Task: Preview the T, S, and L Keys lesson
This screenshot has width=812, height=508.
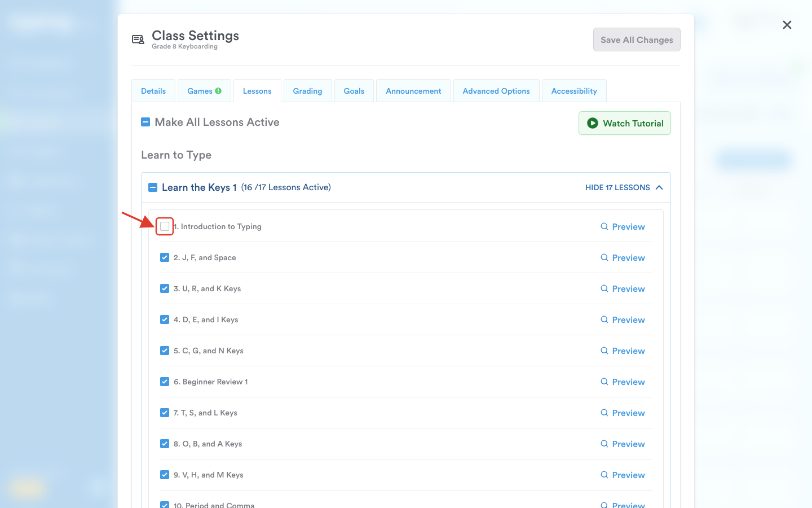Action: click(623, 413)
